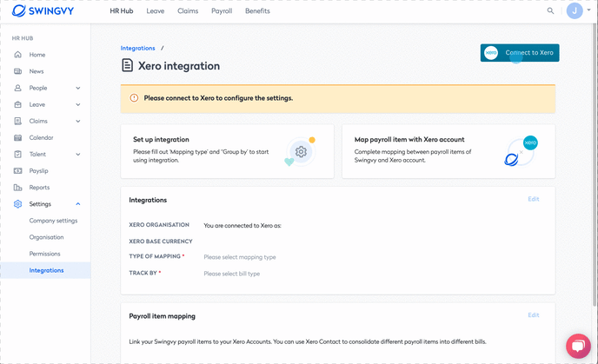Open the Calendar sidebar item
This screenshot has height=364, width=598.
41,137
